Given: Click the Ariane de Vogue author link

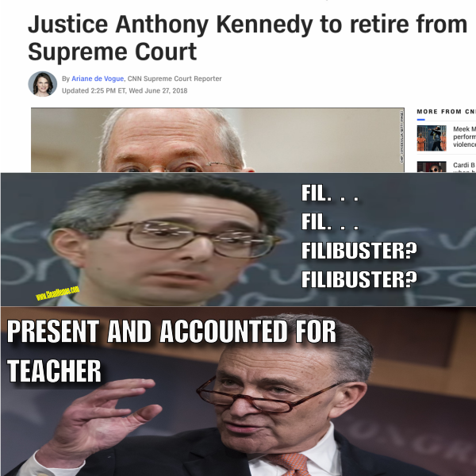Looking at the screenshot, I should pyautogui.click(x=98, y=79).
